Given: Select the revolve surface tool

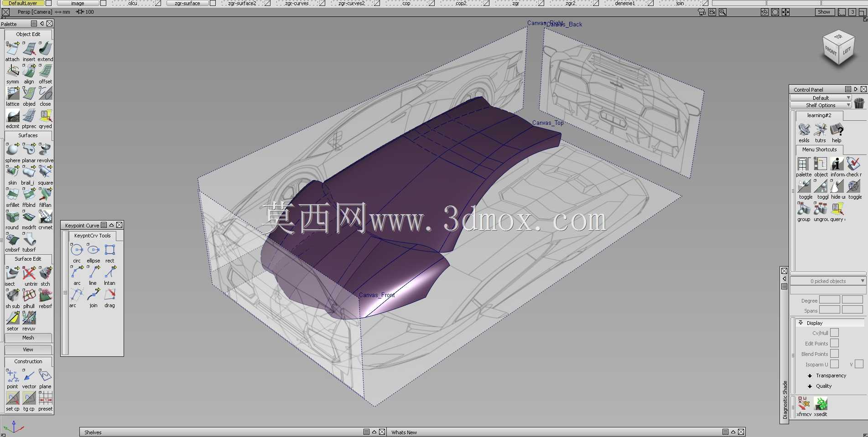Looking at the screenshot, I should pyautogui.click(x=45, y=150).
